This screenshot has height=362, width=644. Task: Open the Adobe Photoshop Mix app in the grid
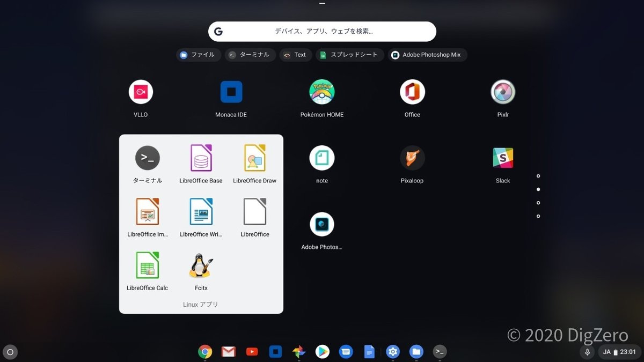(322, 224)
